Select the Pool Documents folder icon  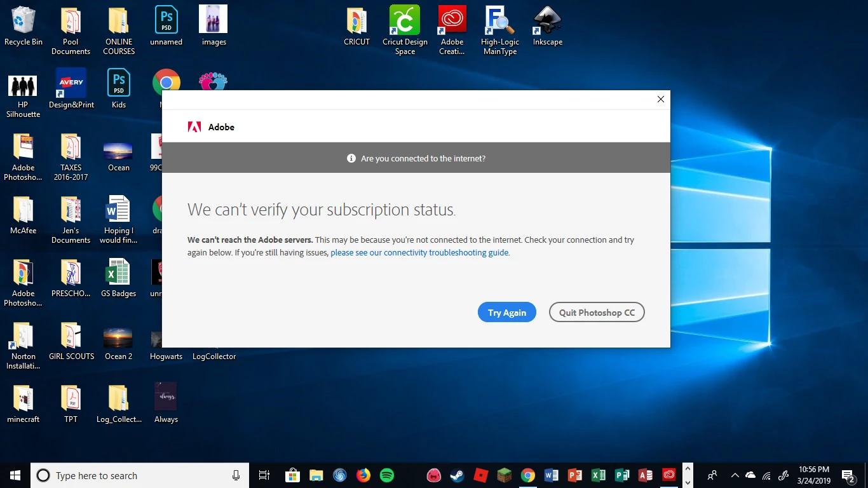71,30
